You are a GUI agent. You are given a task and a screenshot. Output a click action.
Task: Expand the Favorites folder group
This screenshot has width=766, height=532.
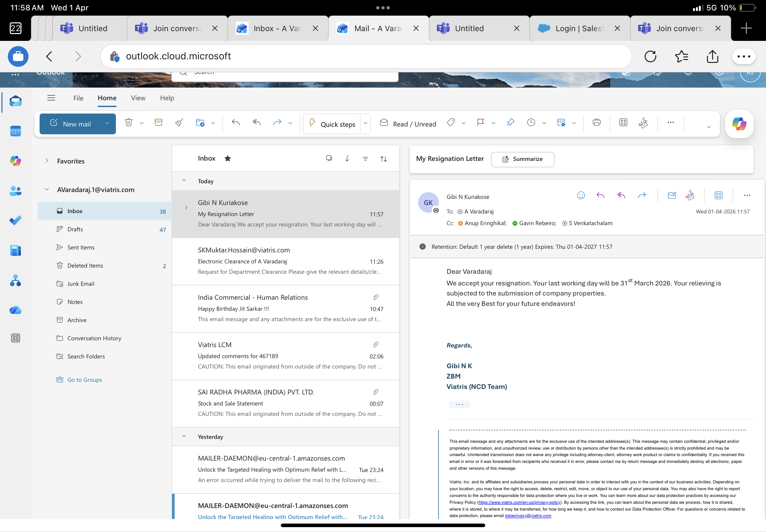[x=47, y=161]
